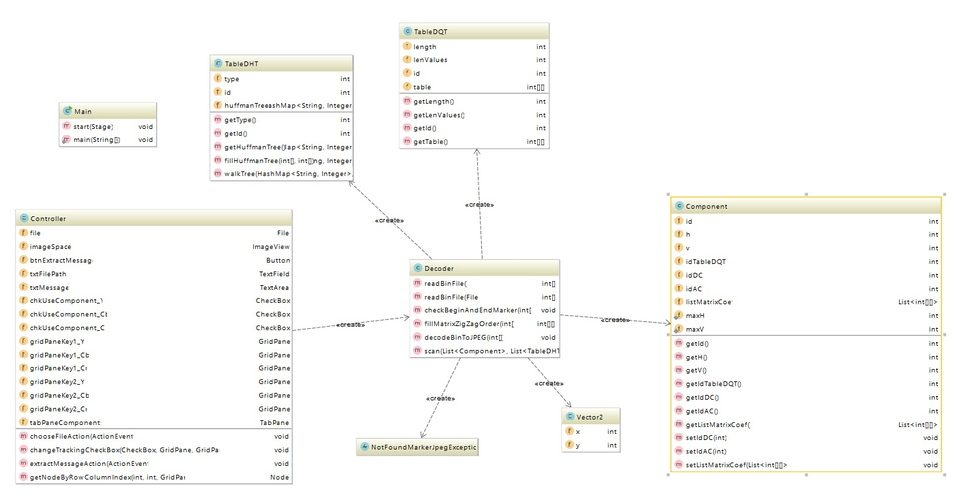Select the getListMatrixCoef method row

[x=807, y=425]
